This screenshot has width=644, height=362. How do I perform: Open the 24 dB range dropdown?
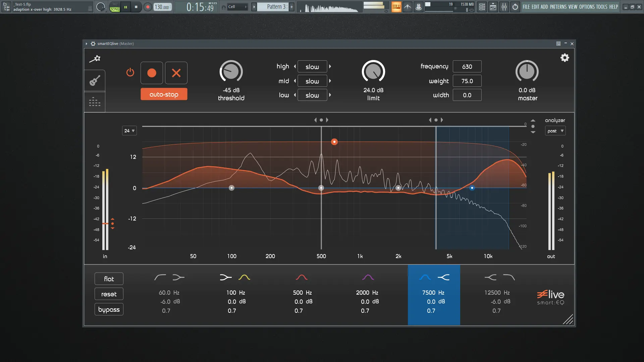[129, 131]
